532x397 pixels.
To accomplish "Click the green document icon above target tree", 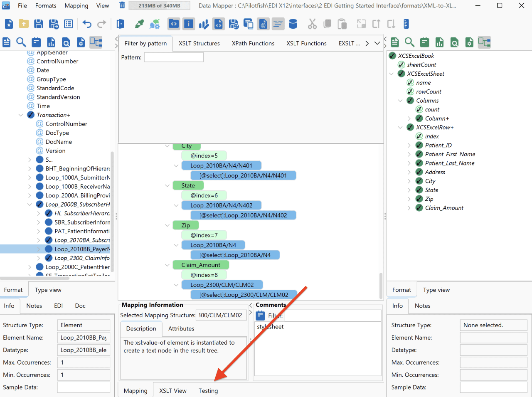I will pos(395,42).
